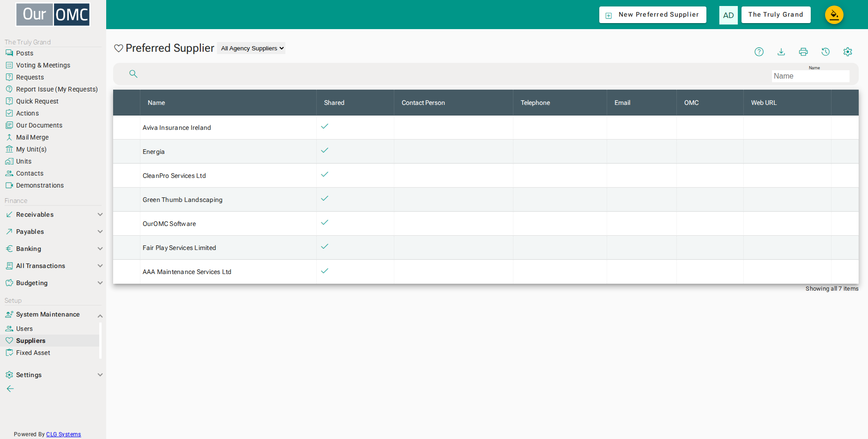The width and height of the screenshot is (868, 439).
Task: Click the Posts icon in sidebar
Action: [x=9, y=53]
